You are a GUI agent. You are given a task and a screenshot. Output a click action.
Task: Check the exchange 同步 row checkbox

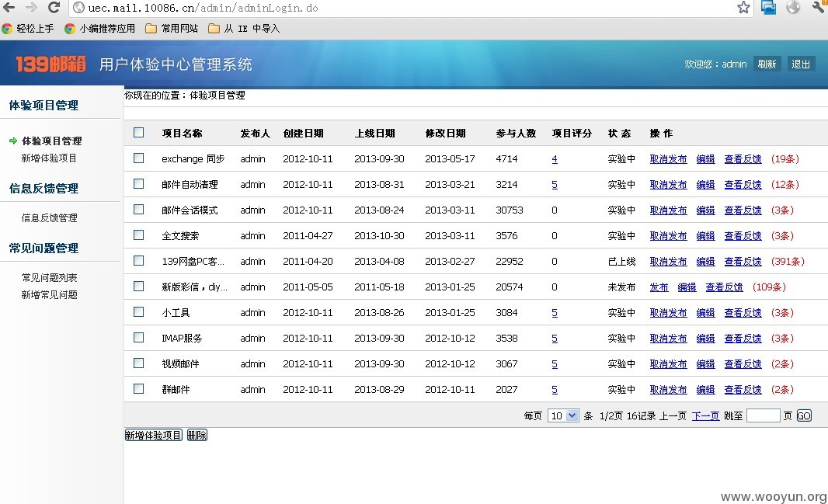point(138,158)
